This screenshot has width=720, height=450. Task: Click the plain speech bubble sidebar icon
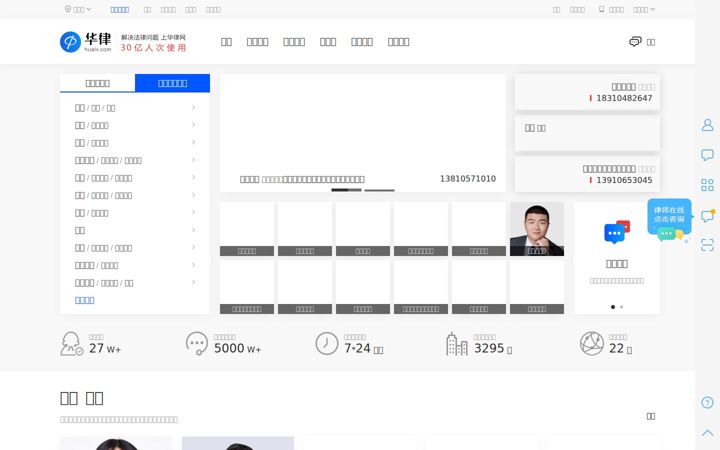point(708,155)
